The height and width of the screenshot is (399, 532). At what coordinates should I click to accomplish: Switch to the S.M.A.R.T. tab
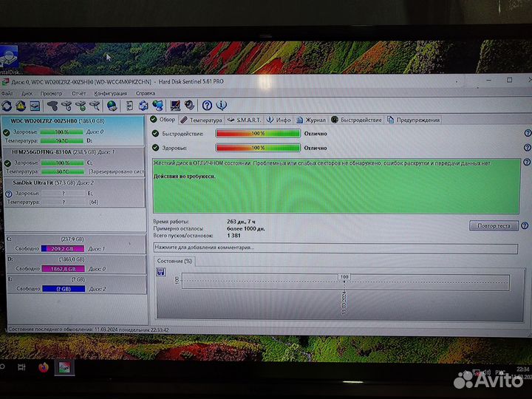(244, 120)
